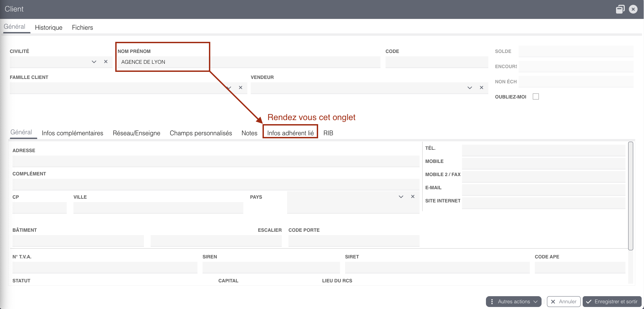Viewport: 644px width, 309px height.
Task: Click the Code porte input field
Action: pos(354,241)
